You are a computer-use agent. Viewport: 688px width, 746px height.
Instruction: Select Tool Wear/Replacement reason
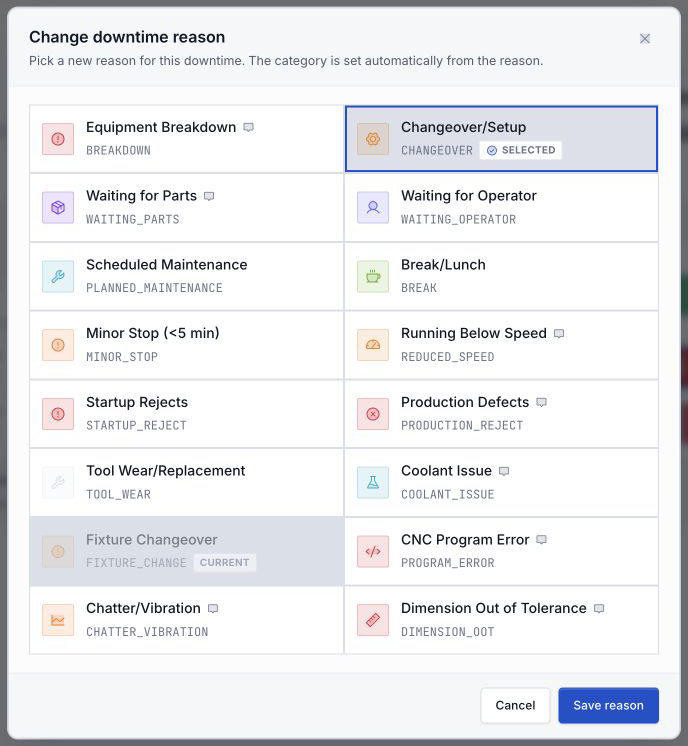point(187,482)
